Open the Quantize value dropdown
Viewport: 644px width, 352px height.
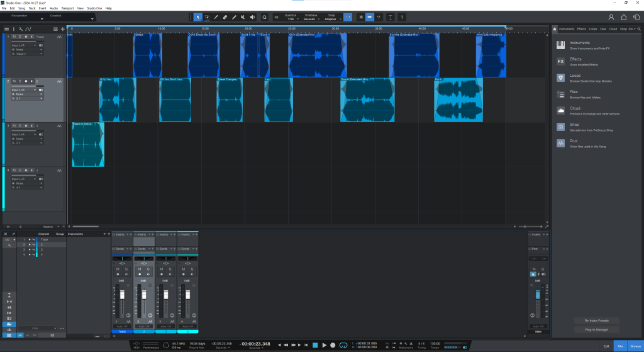click(x=290, y=20)
